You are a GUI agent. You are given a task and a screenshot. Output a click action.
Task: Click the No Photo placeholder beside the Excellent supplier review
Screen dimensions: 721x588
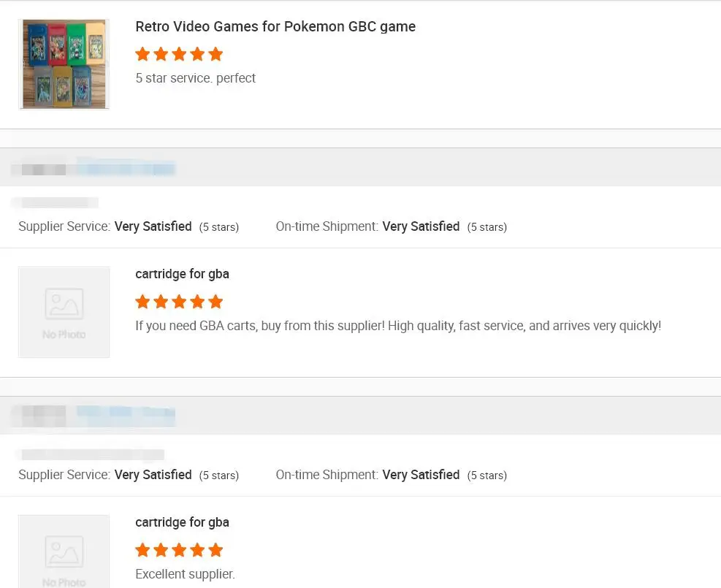pos(64,552)
